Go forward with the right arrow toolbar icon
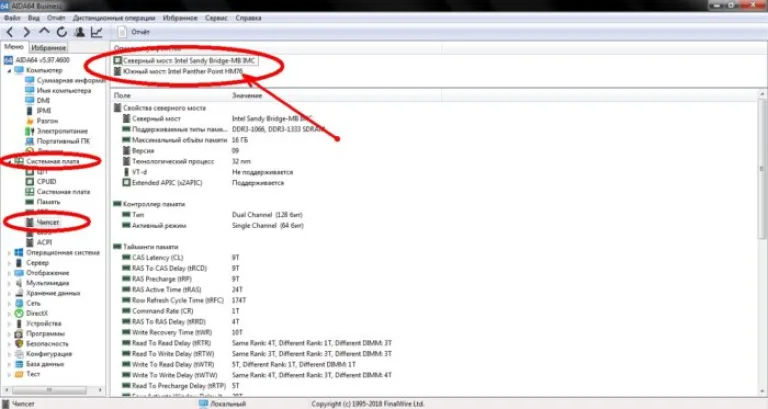768x409 pixels. pyautogui.click(x=26, y=32)
